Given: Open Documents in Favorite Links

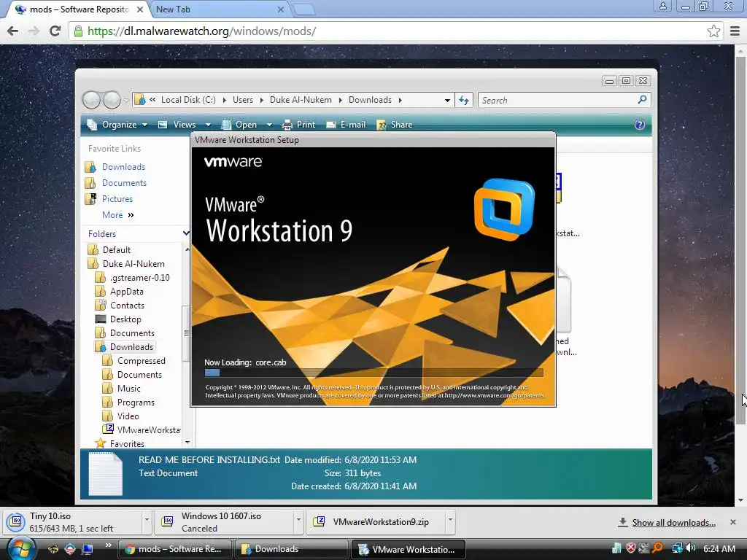Looking at the screenshot, I should [124, 183].
